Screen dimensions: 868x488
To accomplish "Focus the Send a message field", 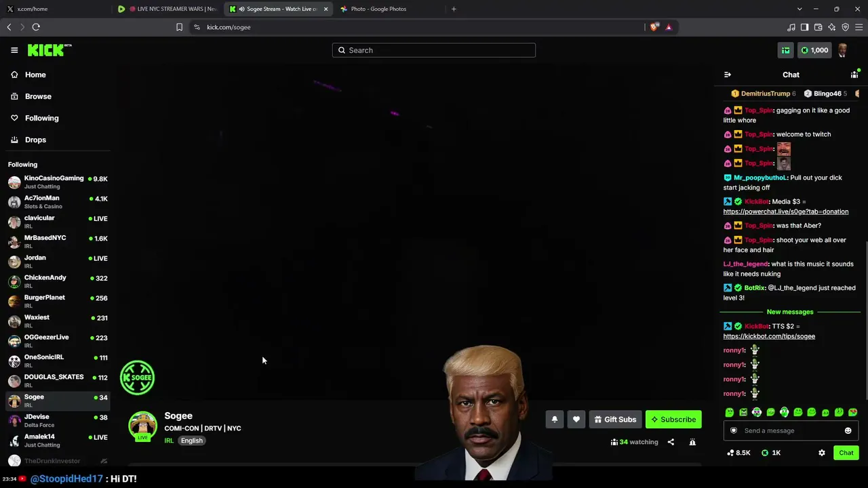I will click(x=791, y=430).
